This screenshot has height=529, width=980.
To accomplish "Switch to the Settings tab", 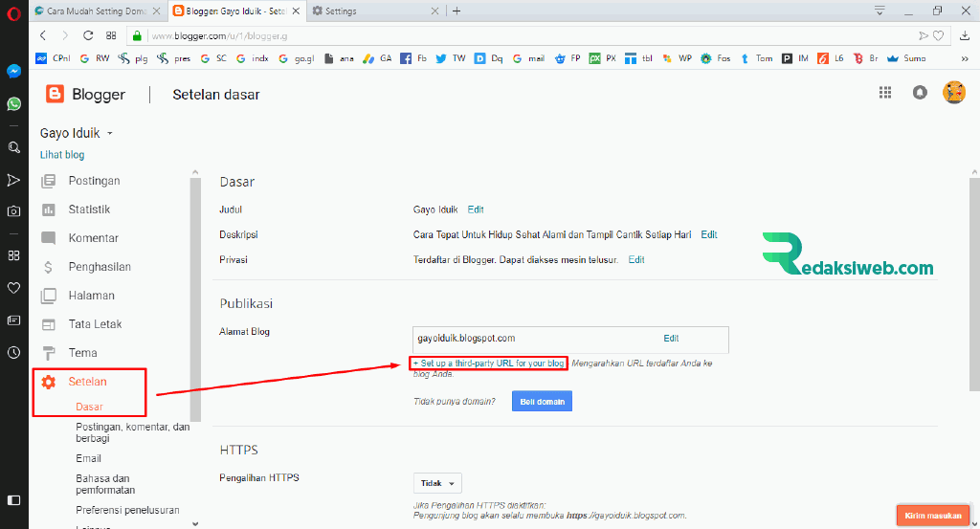I will click(375, 11).
